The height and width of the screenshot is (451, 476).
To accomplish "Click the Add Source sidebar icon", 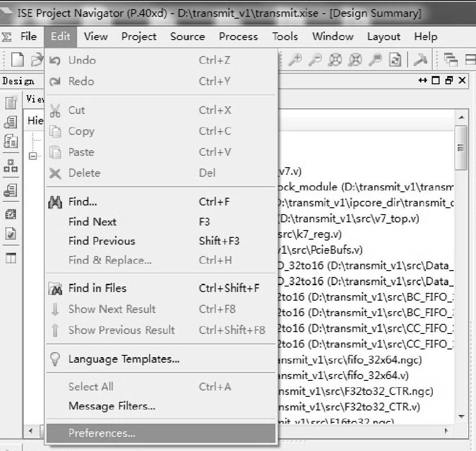I will coord(10,122).
